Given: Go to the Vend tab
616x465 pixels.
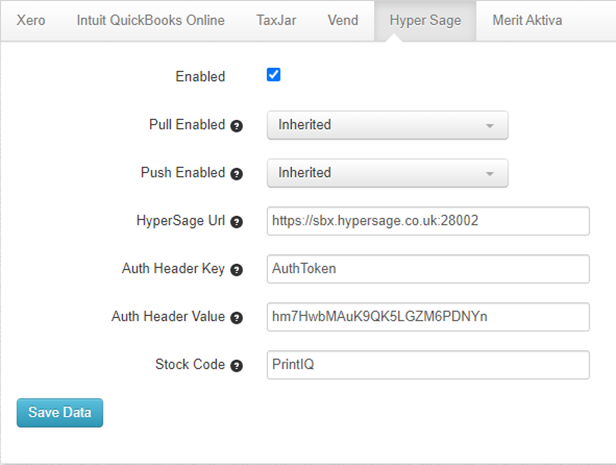Looking at the screenshot, I should click(342, 20).
